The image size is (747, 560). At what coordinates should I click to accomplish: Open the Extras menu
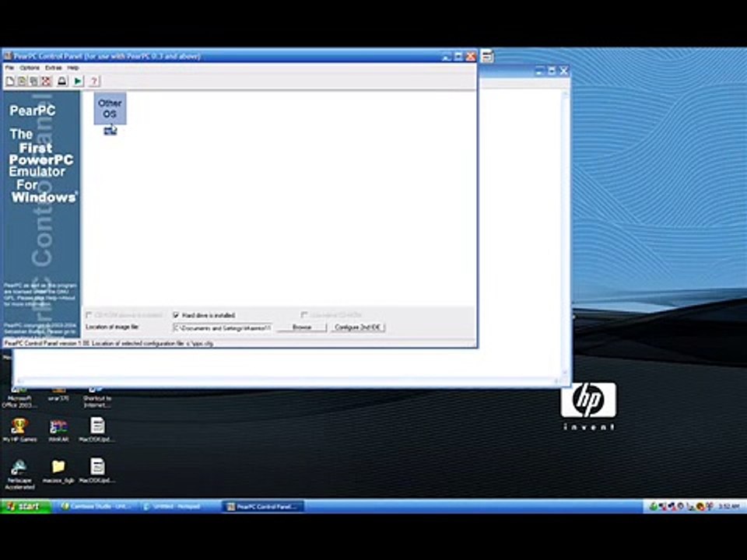(x=54, y=68)
